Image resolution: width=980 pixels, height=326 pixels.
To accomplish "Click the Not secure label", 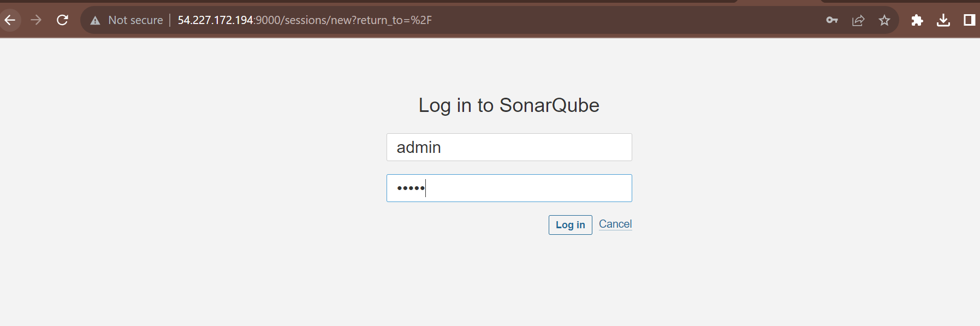I will [x=135, y=20].
